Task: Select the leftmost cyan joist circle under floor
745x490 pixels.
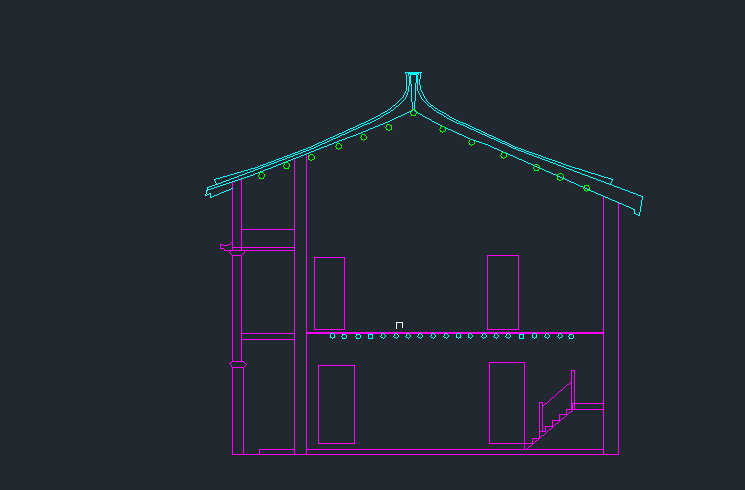Action: point(332,336)
